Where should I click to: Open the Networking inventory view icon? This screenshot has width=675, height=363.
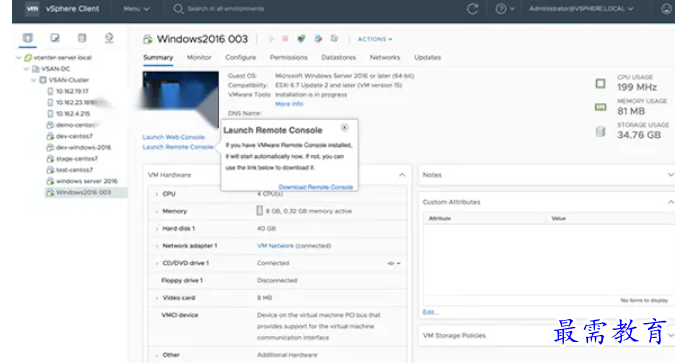[x=109, y=38]
